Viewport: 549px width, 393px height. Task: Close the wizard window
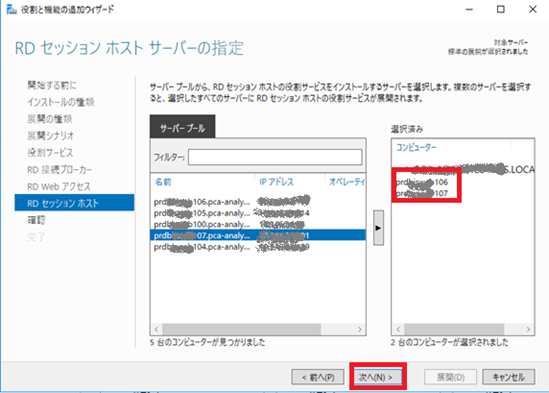click(x=533, y=9)
